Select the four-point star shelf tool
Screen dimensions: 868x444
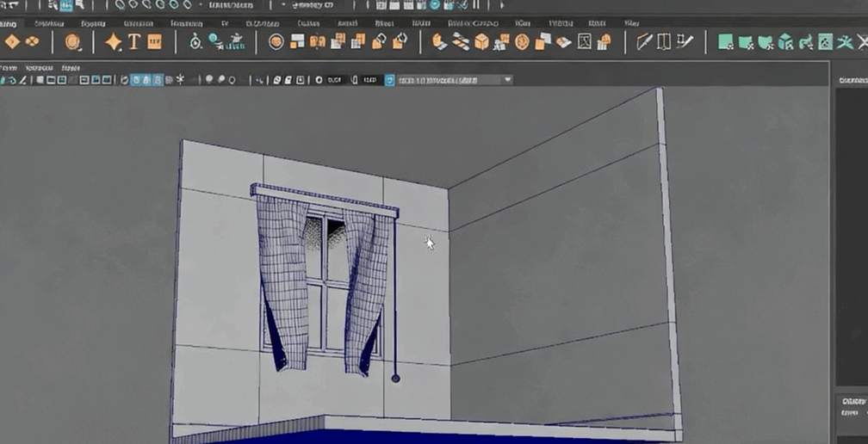pyautogui.click(x=113, y=41)
